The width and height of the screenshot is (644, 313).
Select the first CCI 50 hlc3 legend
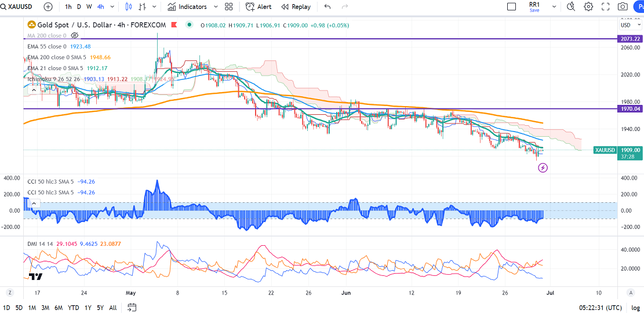(52, 181)
